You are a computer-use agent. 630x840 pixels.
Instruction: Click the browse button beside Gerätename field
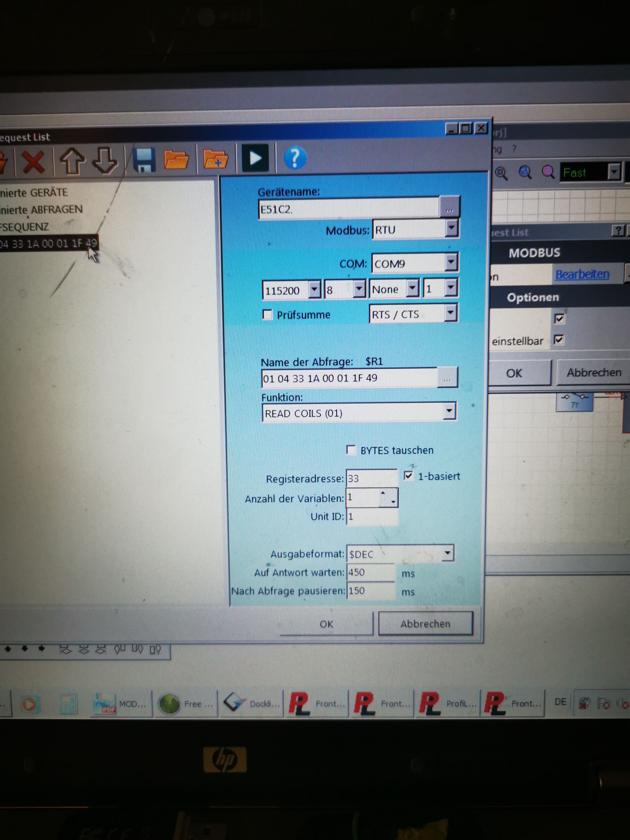click(449, 207)
